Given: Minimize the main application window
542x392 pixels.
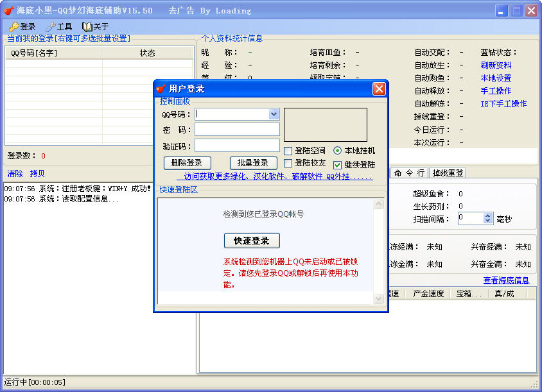Looking at the screenshot, I should [501, 11].
